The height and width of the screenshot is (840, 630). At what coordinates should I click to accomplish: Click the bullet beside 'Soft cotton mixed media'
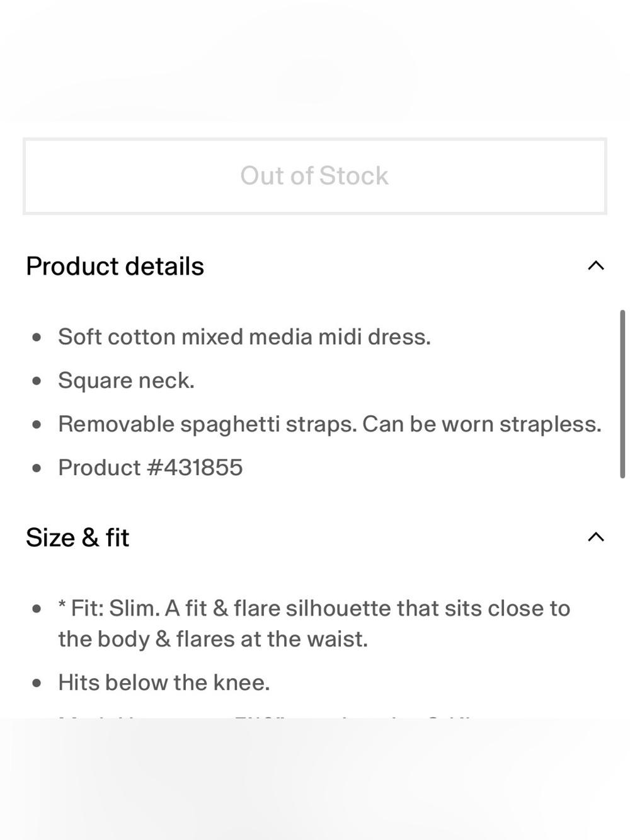[x=37, y=337]
